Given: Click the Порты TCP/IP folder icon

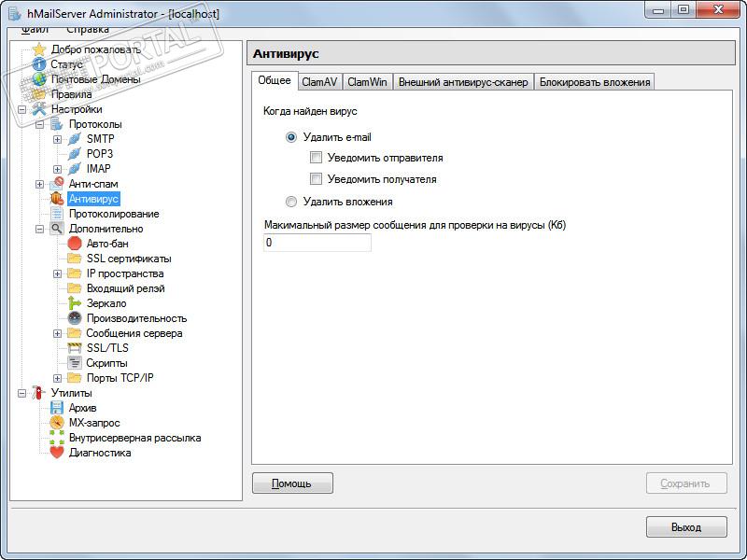Looking at the screenshot, I should pos(75,378).
